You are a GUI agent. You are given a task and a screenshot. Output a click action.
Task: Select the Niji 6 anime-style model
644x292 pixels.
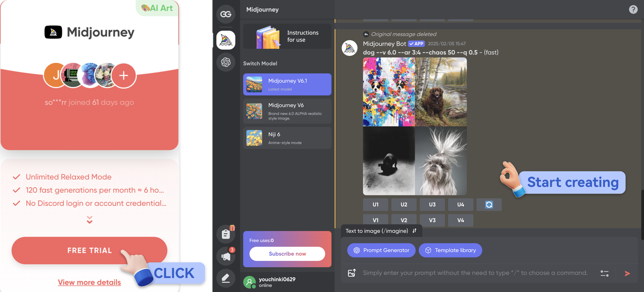point(287,138)
